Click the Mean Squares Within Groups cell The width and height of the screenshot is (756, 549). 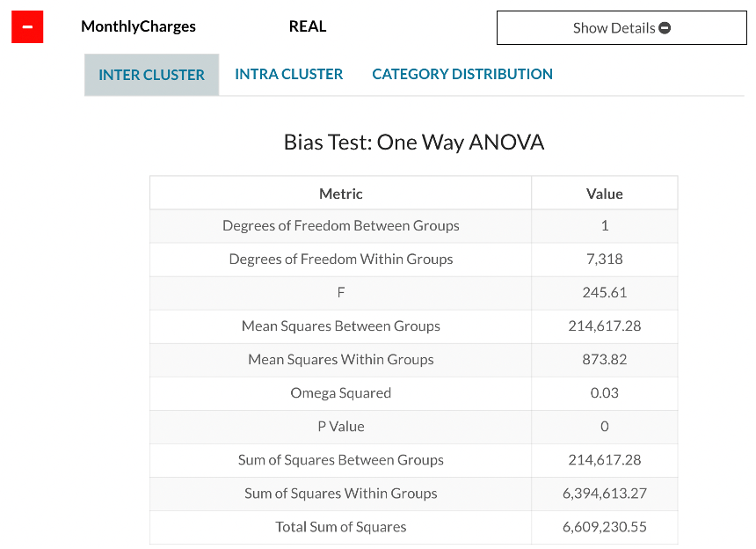pos(341,360)
